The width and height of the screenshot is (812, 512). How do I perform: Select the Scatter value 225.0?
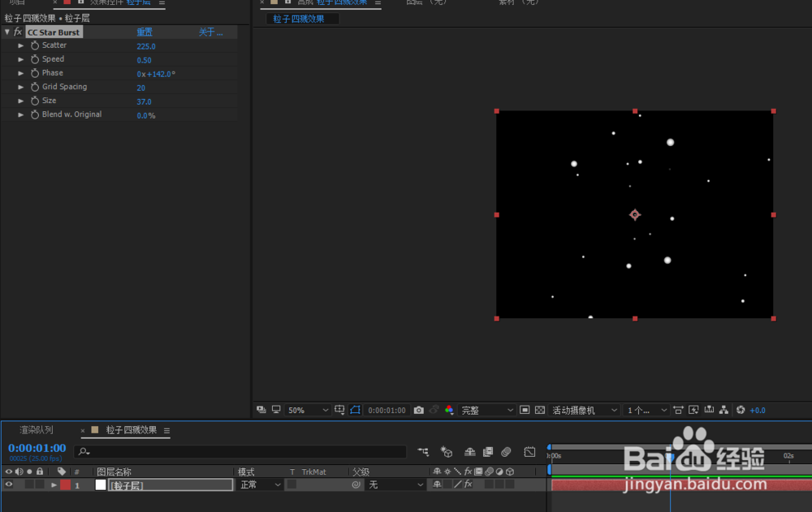click(x=146, y=46)
